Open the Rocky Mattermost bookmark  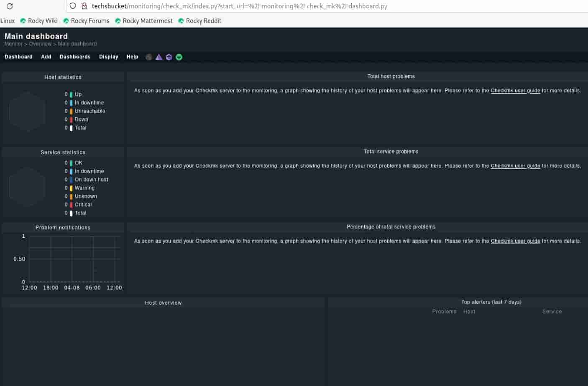pyautogui.click(x=143, y=21)
